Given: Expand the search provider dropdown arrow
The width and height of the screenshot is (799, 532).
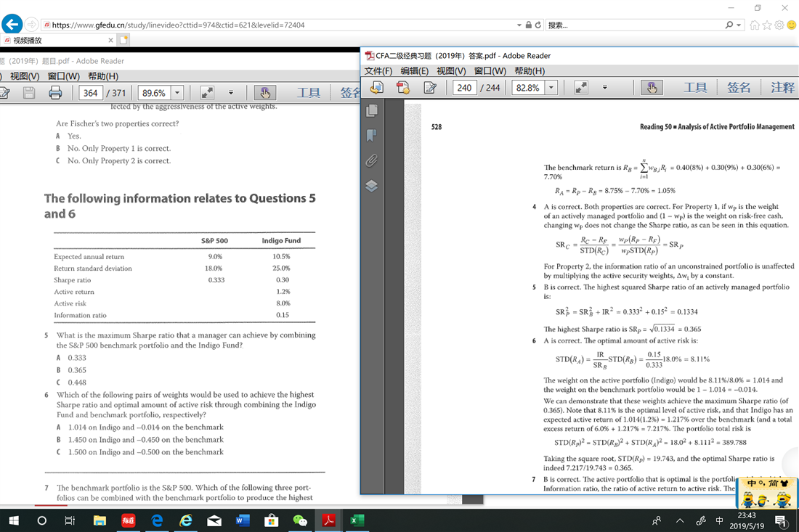Looking at the screenshot, I should (x=739, y=25).
